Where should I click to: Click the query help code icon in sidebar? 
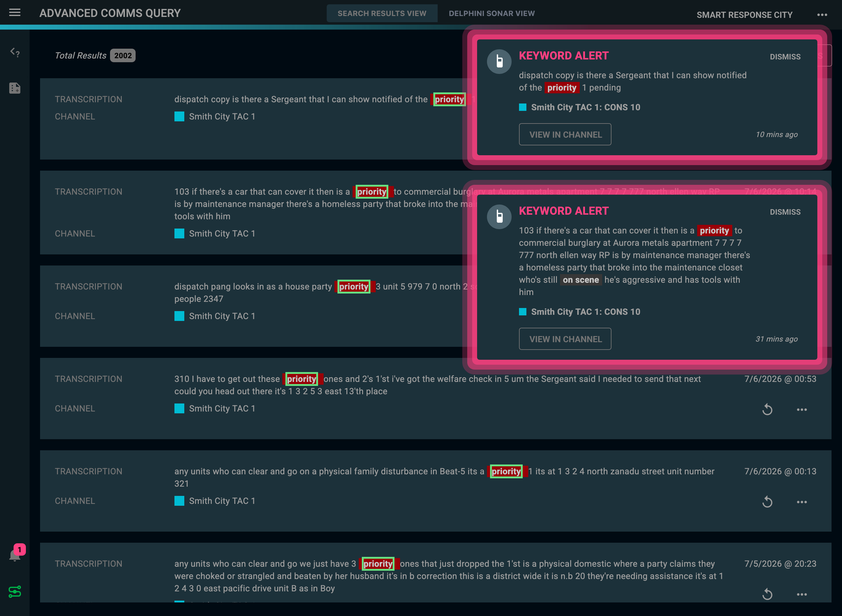[x=14, y=52]
